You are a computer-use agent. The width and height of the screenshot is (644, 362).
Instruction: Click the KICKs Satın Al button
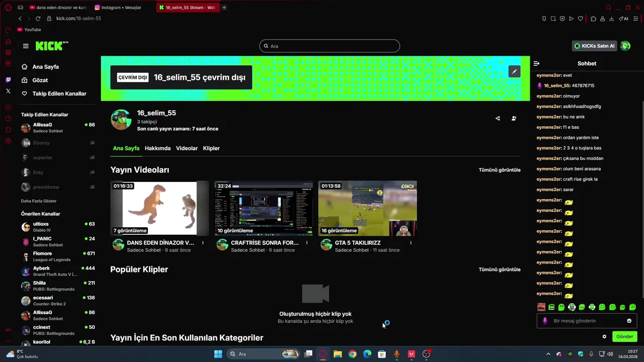point(594,46)
